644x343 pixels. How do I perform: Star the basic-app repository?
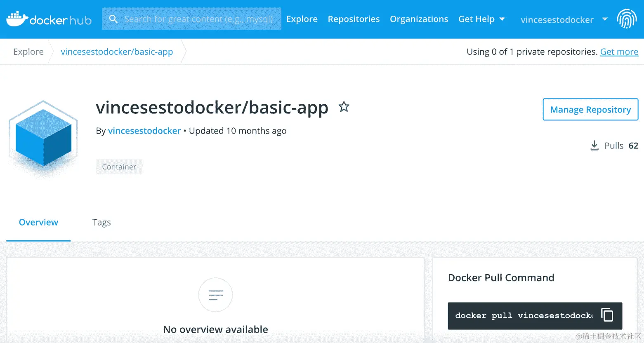[344, 107]
